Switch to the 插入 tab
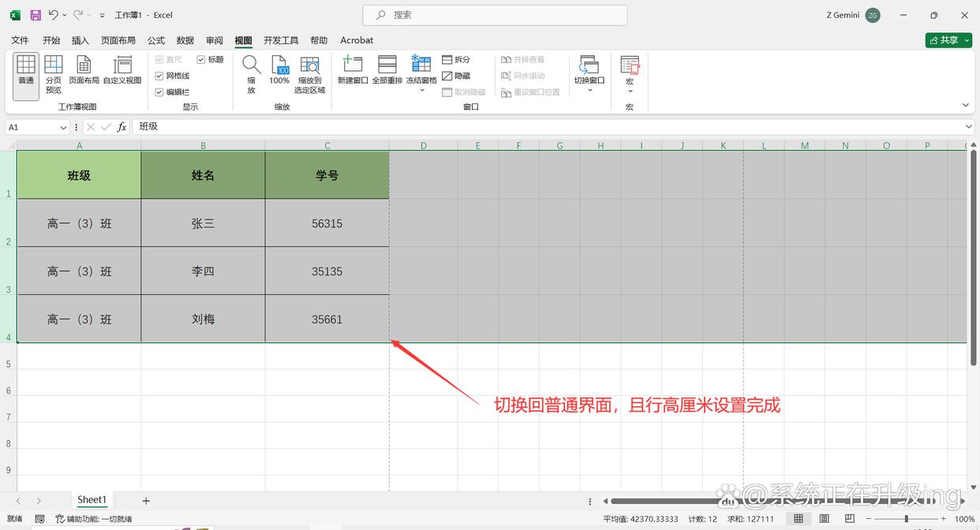 click(x=80, y=40)
